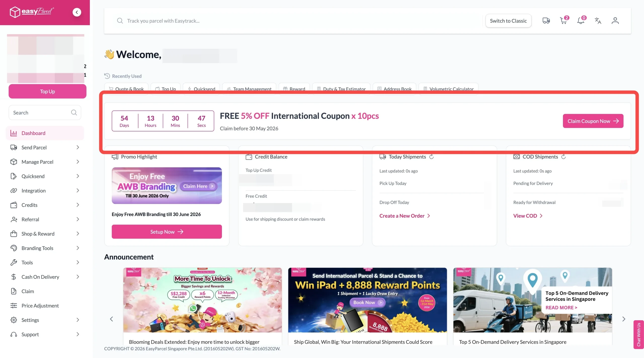
Task: Click the Settings gear icon
Action: [14, 320]
